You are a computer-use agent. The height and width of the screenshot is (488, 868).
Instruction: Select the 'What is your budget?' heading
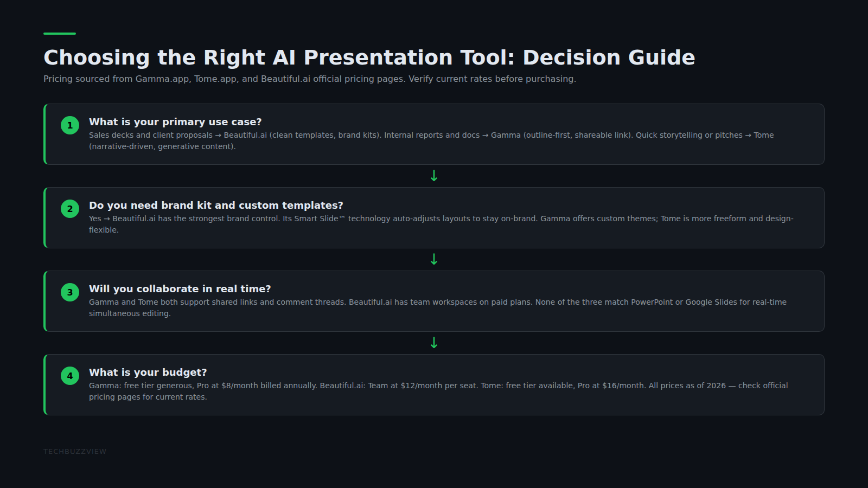click(148, 373)
